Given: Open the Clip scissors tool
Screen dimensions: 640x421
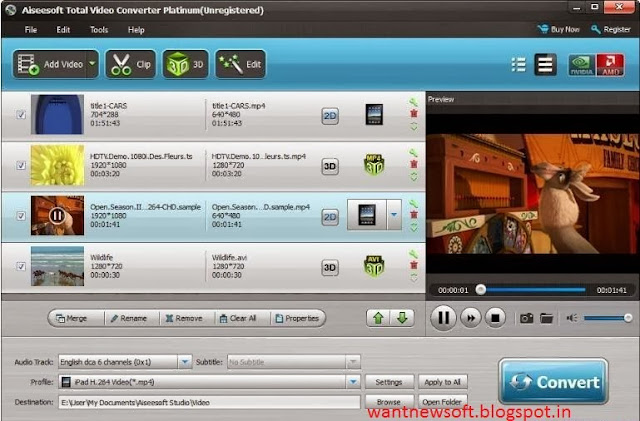Looking at the screenshot, I should pyautogui.click(x=131, y=64).
